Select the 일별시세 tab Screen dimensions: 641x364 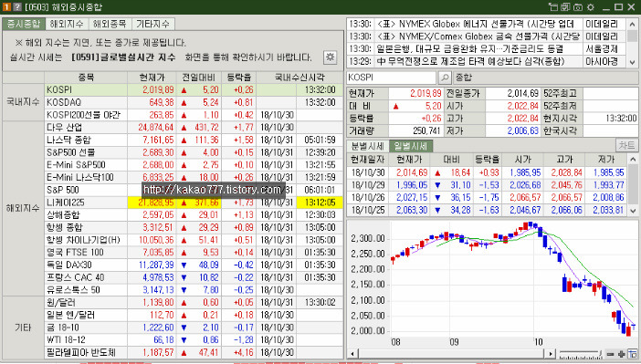pos(410,146)
